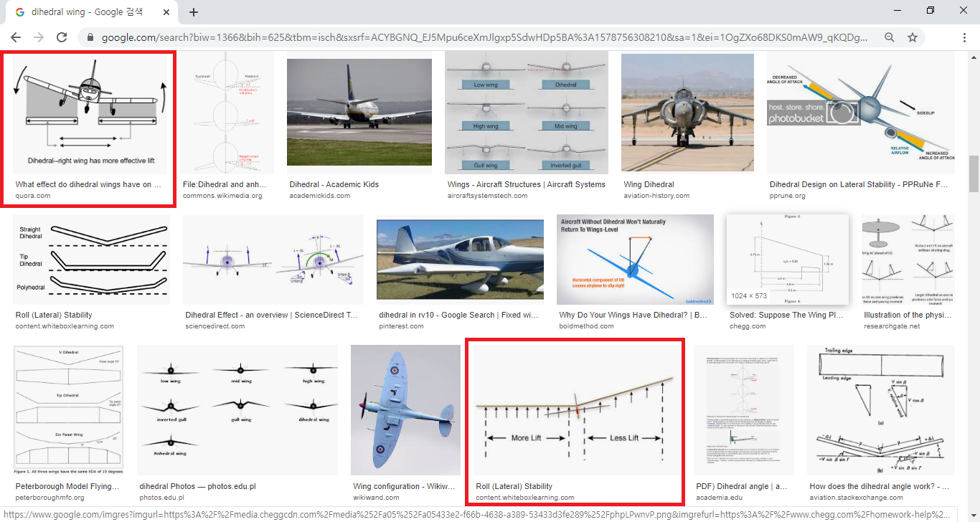Click 'dihedral Photos — photos.edu.pl' title
The width and height of the screenshot is (980, 522).
click(x=197, y=486)
